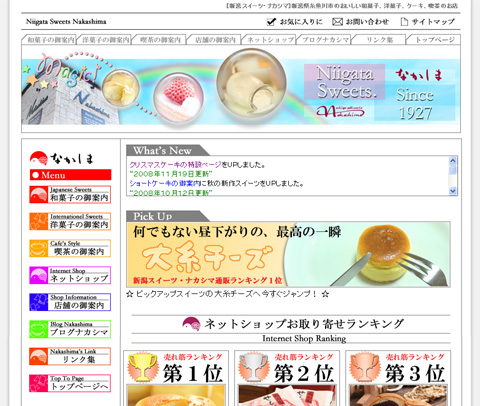
Task: Click the ピックアップスイーツの大糸チーズへ jump text
Action: [x=228, y=294]
